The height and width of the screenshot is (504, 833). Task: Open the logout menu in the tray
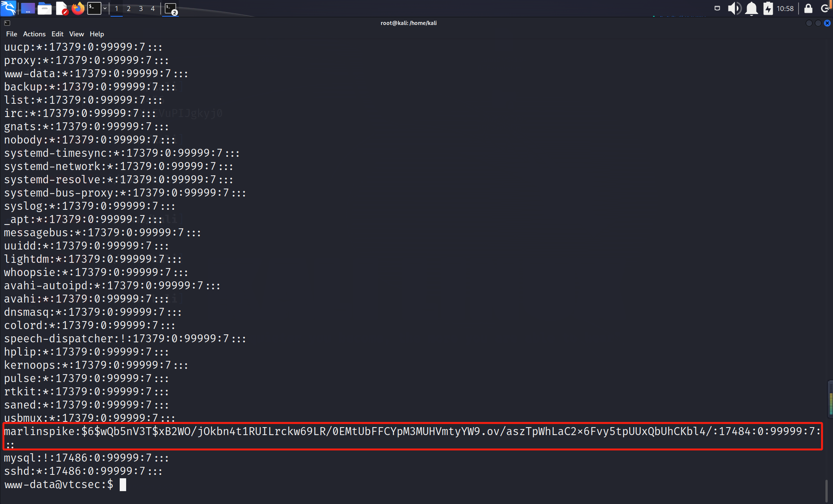pyautogui.click(x=826, y=8)
